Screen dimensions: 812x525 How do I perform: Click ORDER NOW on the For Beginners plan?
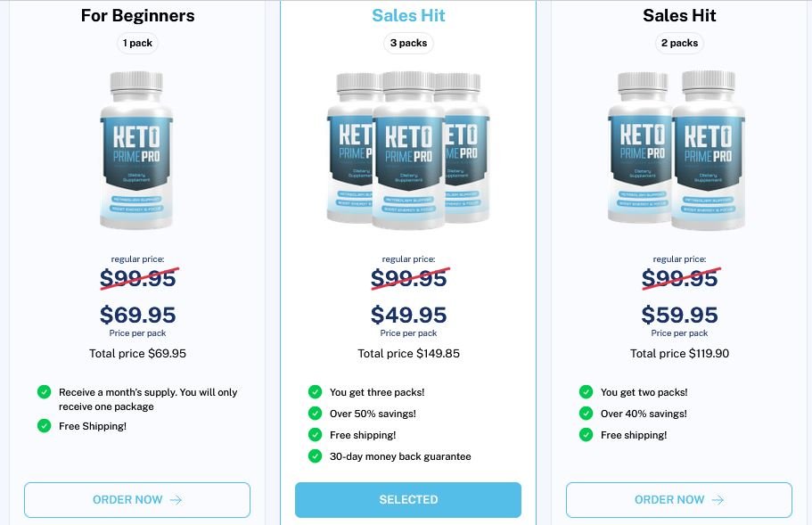pyautogui.click(x=136, y=499)
